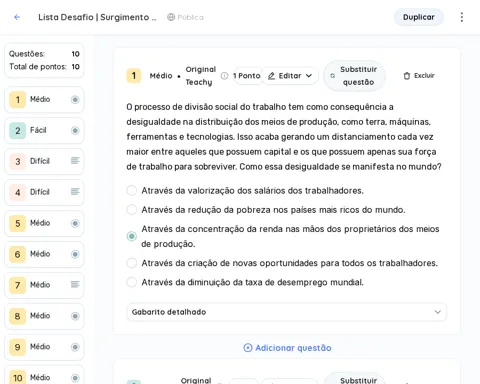Click the Questões: 10 count text
480x384 pixels.
(44, 54)
